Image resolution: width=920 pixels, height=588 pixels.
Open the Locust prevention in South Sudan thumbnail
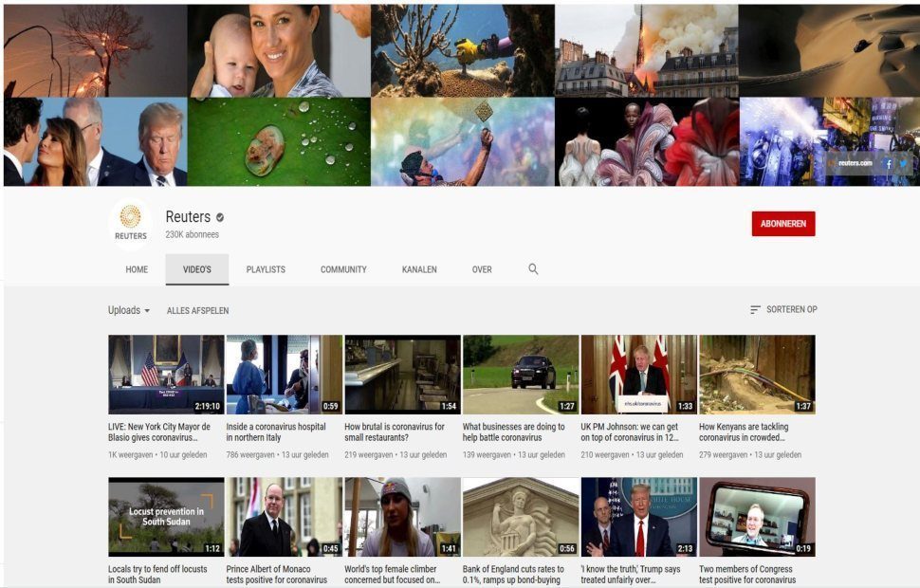pyautogui.click(x=166, y=517)
